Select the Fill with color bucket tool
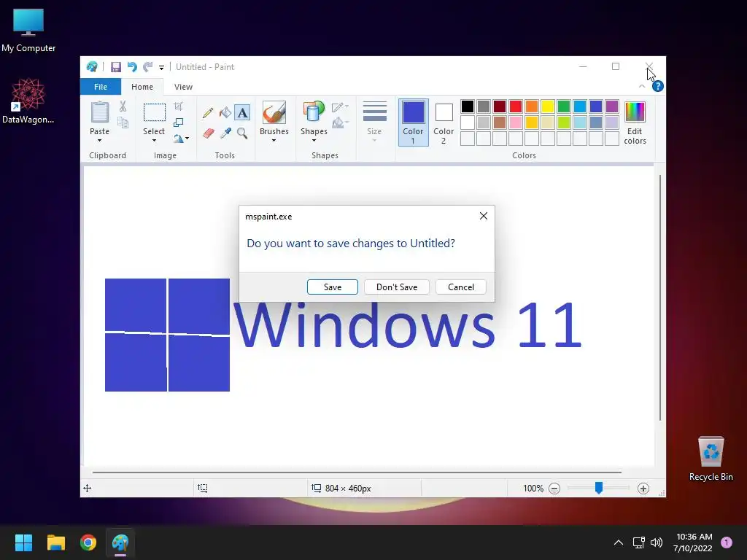747x560 pixels. click(x=225, y=113)
